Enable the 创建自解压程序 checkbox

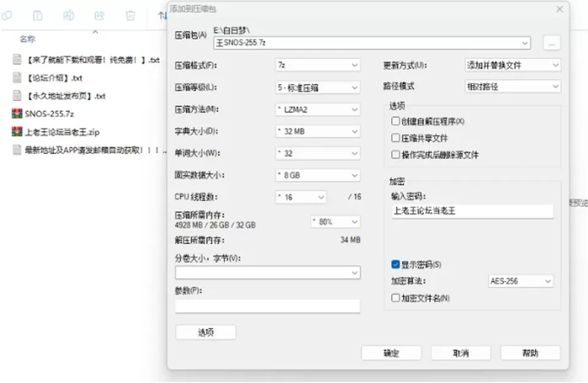click(395, 121)
